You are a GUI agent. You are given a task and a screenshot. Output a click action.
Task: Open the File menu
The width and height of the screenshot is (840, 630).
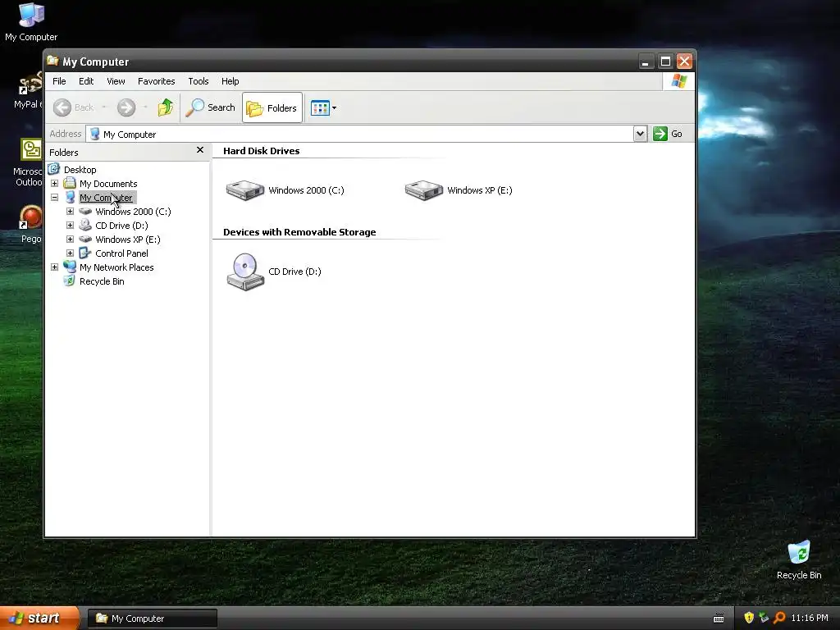pyautogui.click(x=59, y=81)
